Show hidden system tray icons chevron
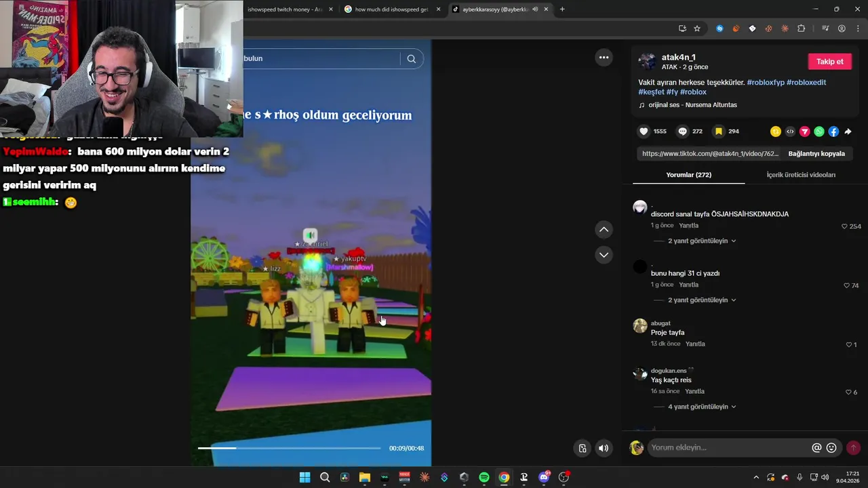 (x=756, y=477)
